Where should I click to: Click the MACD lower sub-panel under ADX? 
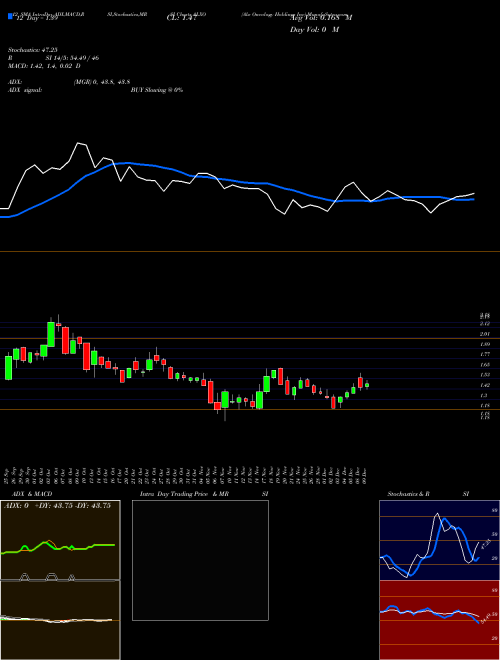60,620
